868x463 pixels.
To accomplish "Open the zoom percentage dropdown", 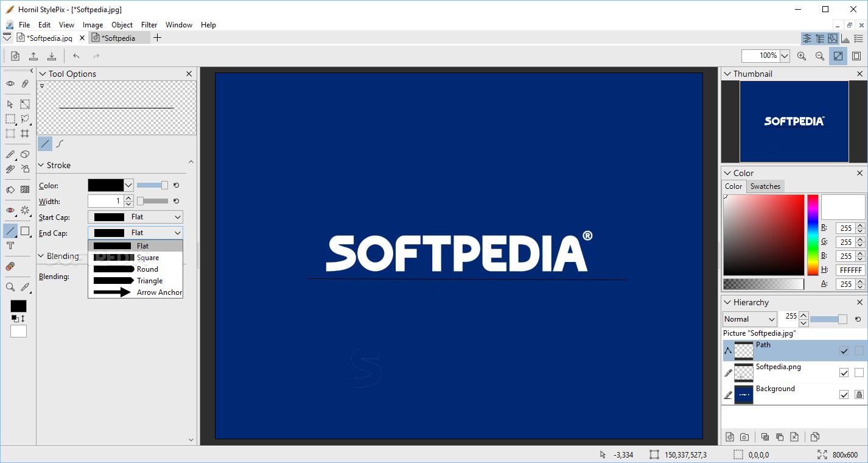I will (x=785, y=56).
